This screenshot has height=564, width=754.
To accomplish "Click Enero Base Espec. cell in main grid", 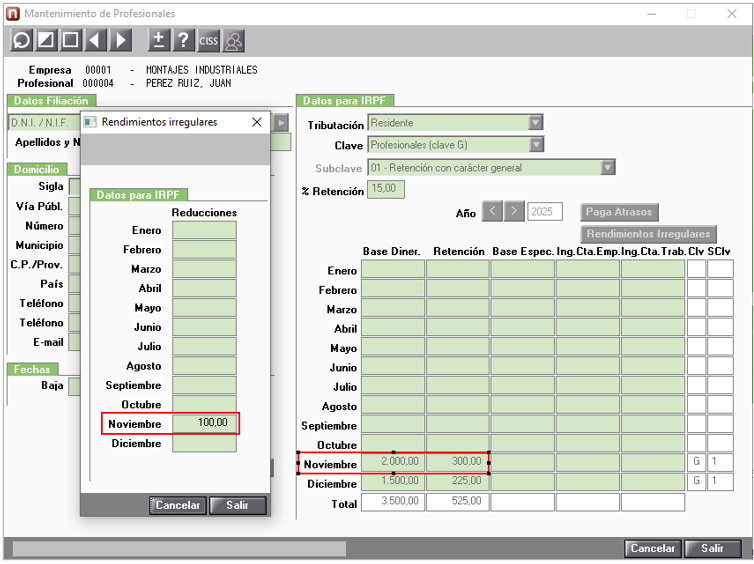I will pyautogui.click(x=523, y=269).
